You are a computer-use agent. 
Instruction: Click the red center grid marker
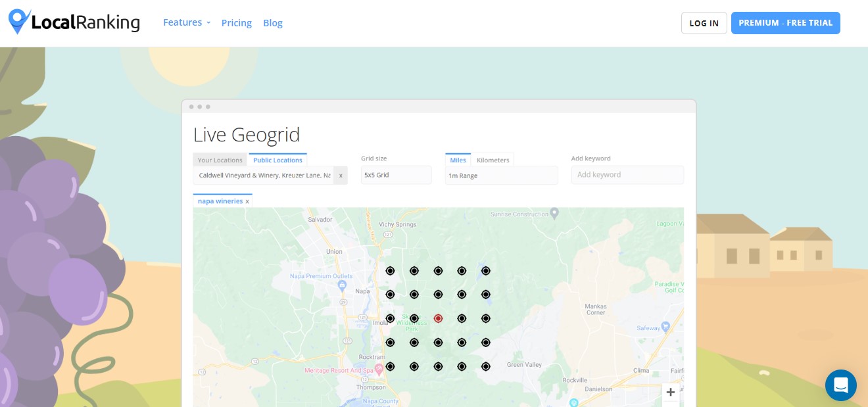438,318
